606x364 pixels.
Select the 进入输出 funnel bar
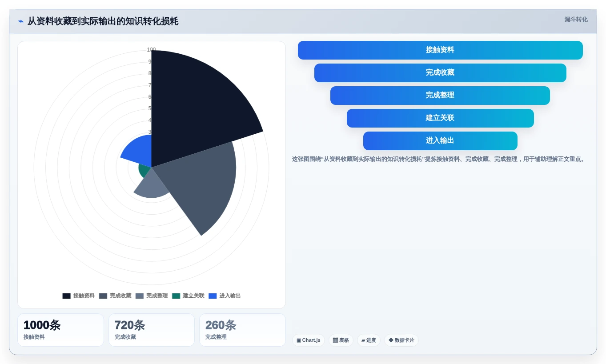[x=440, y=141]
